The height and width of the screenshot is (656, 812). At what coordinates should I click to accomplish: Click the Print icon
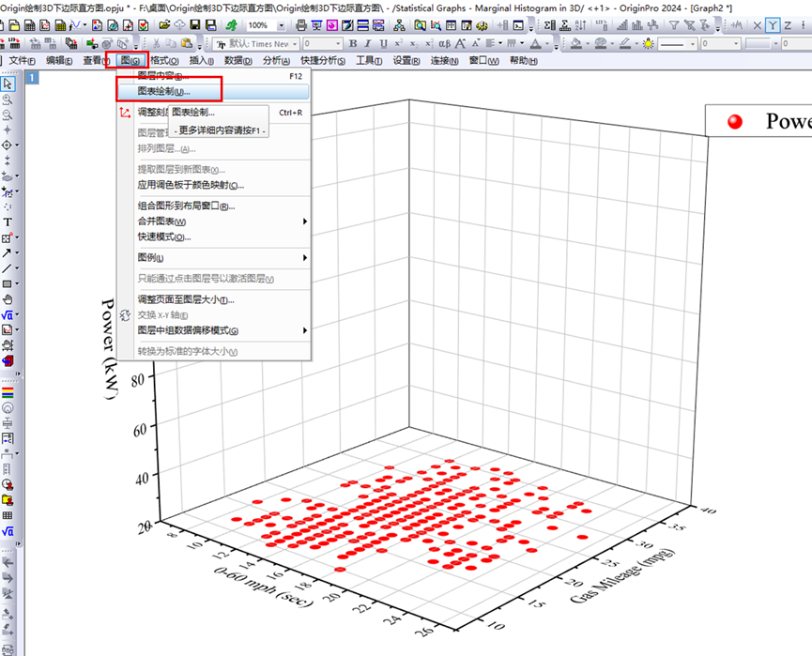(301, 24)
